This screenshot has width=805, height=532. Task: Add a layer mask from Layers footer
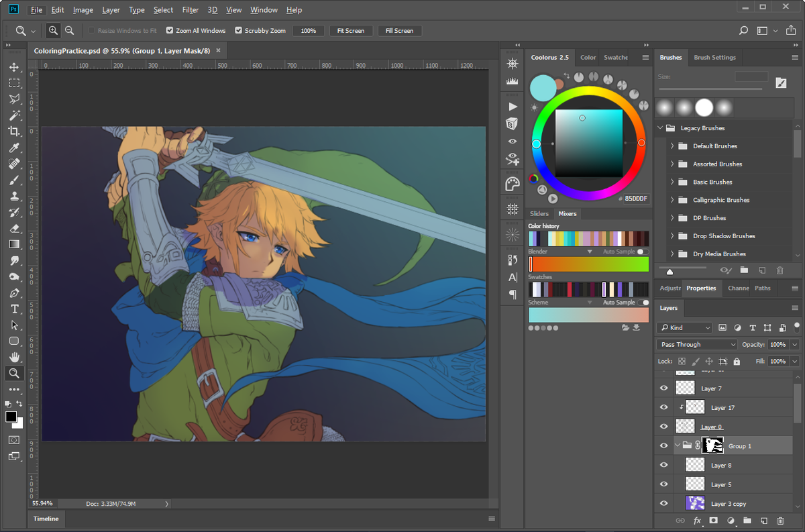tap(713, 521)
